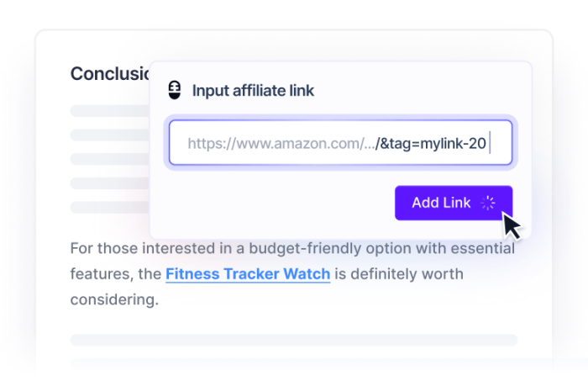
Task: Open the Fitness Tracker Watch link
Action: tap(248, 274)
